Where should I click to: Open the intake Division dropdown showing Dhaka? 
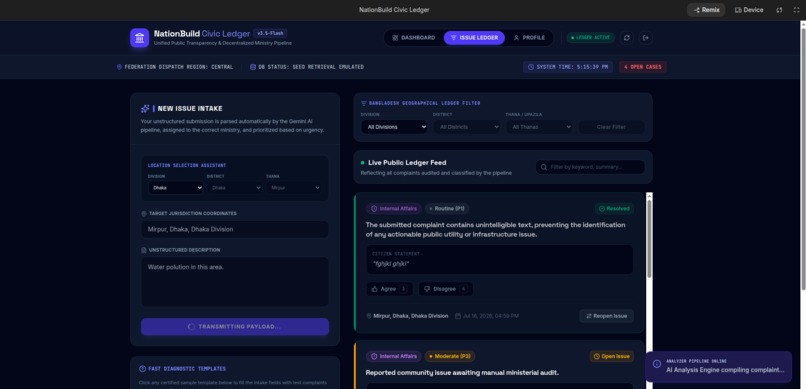pos(176,188)
